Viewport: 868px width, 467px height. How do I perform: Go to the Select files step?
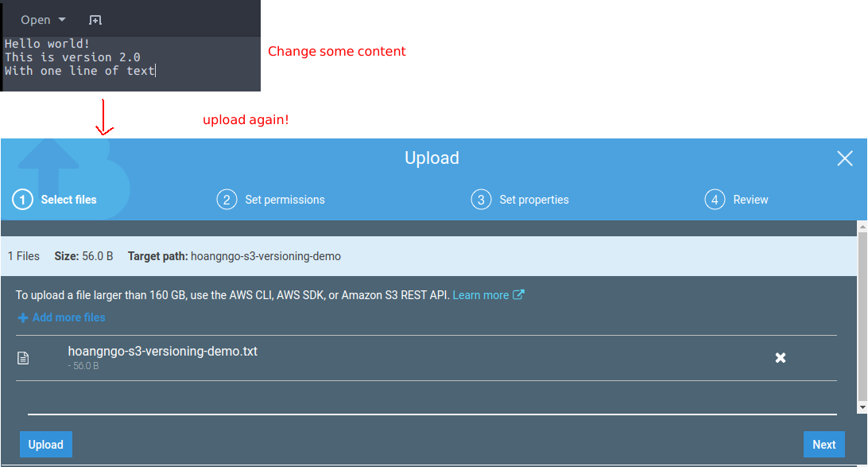(x=68, y=200)
